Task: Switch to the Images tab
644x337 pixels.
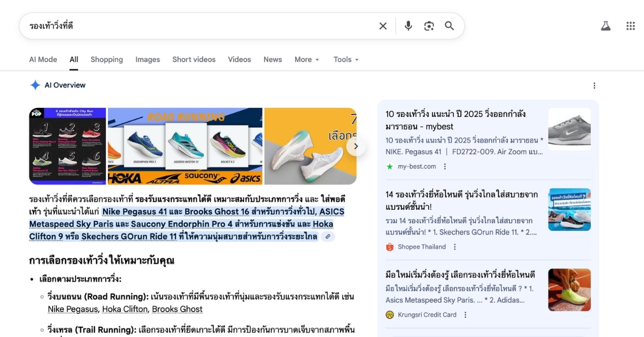Action: pyautogui.click(x=148, y=60)
